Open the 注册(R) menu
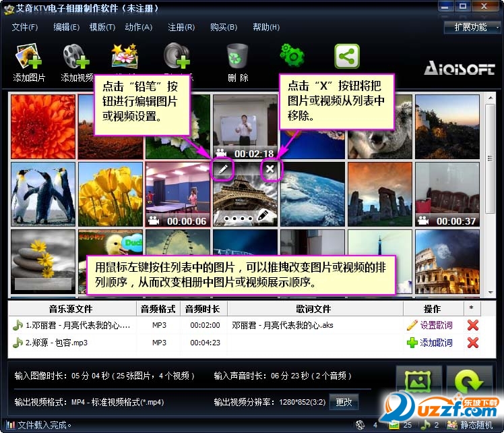504x433 pixels. [181, 28]
